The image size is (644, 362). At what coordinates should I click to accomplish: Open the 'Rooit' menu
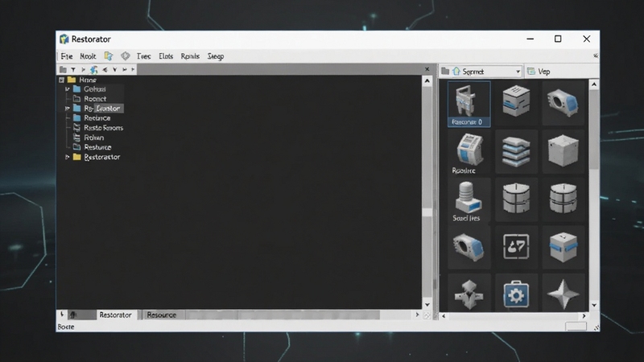88,56
